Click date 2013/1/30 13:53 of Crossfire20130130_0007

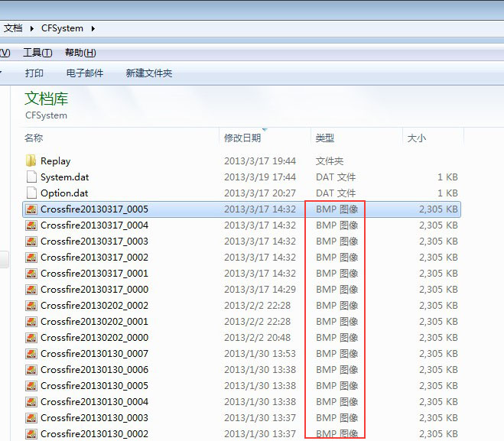click(x=260, y=354)
